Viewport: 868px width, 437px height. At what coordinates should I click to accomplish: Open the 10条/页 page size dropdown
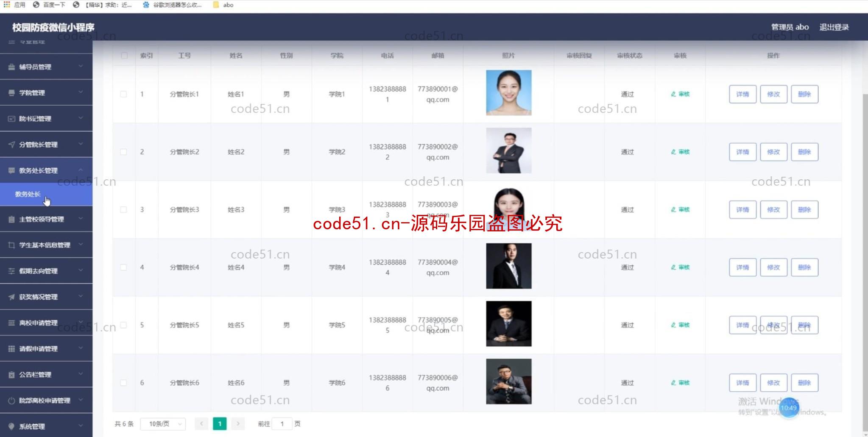163,423
